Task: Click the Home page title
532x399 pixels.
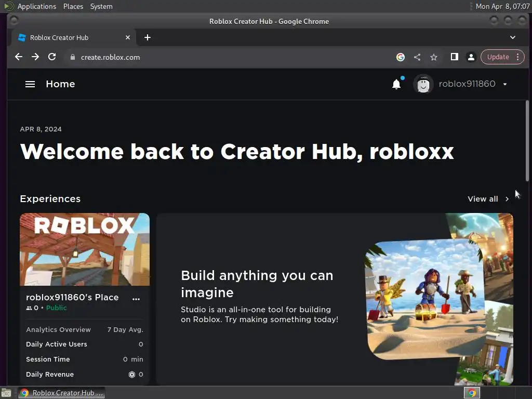Action: [60, 84]
